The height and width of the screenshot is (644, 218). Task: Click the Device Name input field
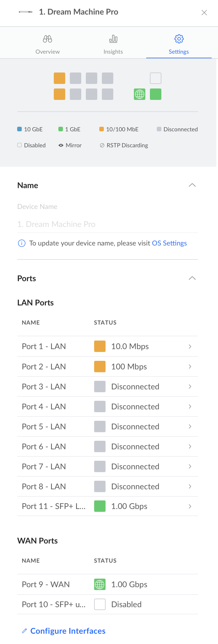(108, 224)
